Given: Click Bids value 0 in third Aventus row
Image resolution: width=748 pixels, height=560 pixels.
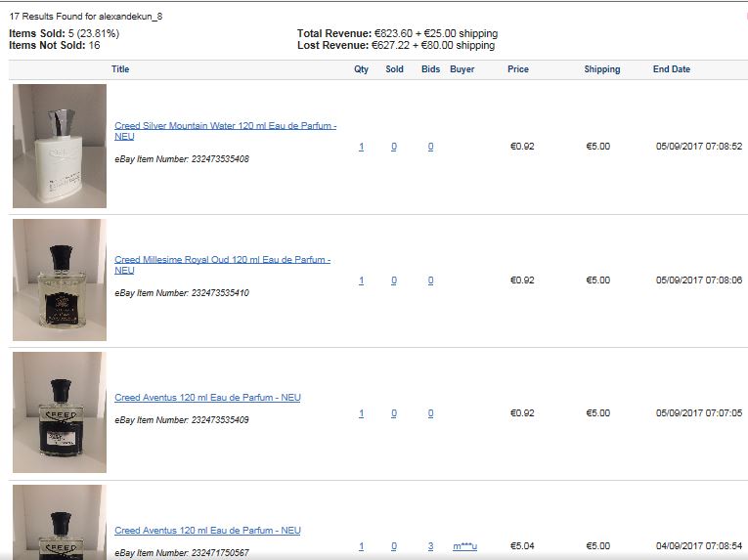Looking at the screenshot, I should coord(431,413).
